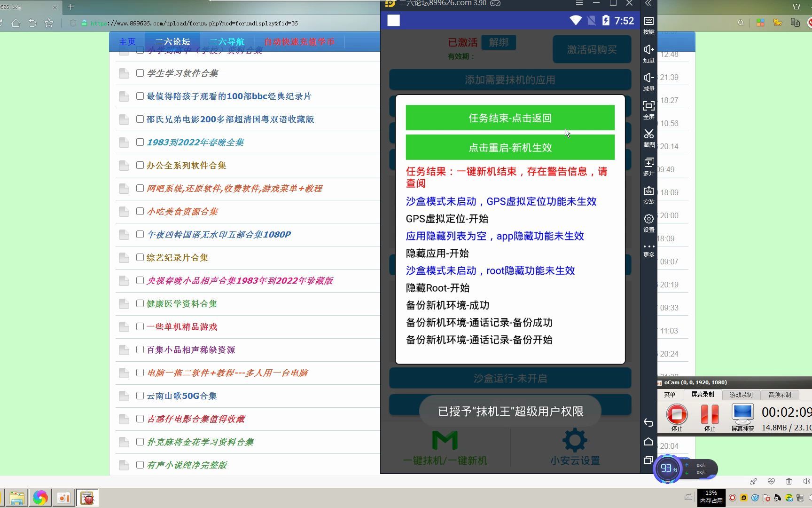The height and width of the screenshot is (508, 812).
Task: Decrease emulator volume with 减量 icon
Action: 648,81
